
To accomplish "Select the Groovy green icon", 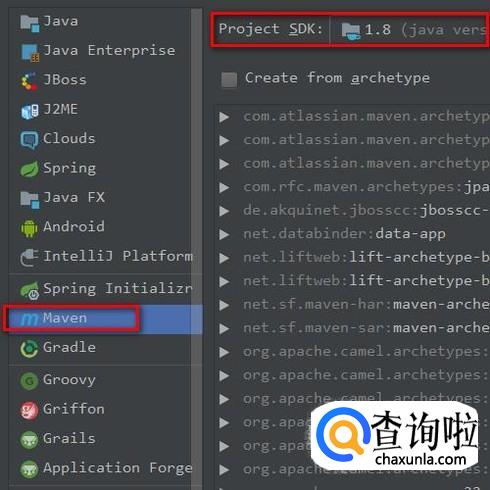I will (x=29, y=381).
